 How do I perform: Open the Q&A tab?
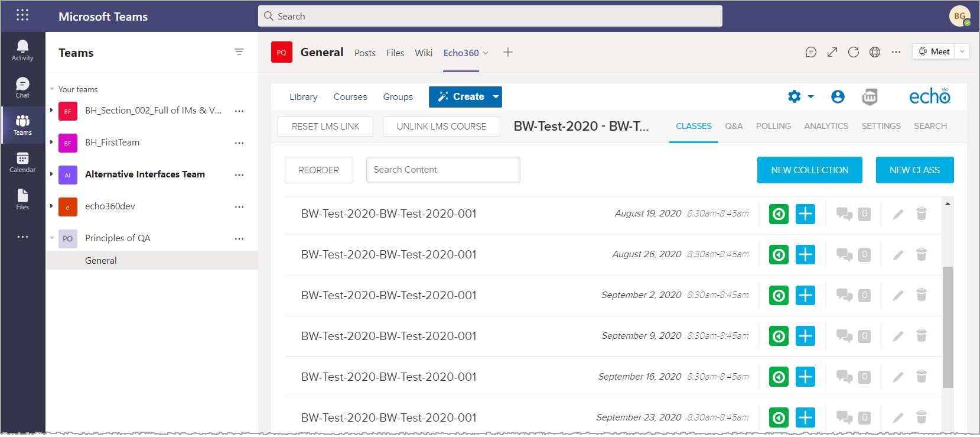tap(734, 126)
